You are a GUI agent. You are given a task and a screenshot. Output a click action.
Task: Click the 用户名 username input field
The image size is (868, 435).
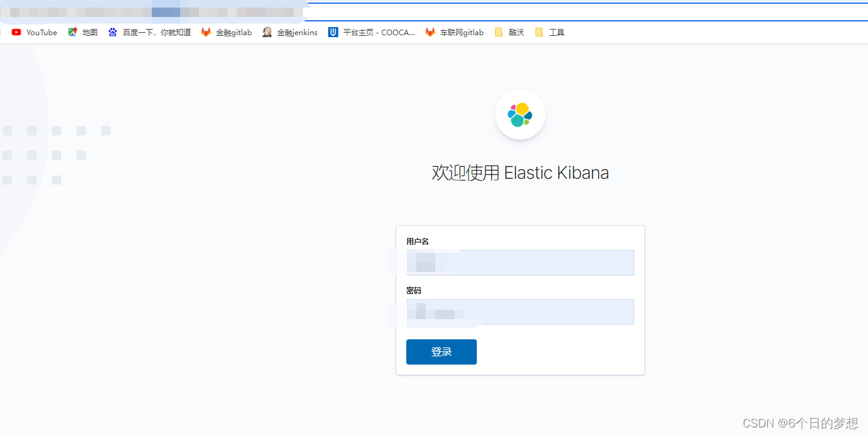[x=520, y=263]
